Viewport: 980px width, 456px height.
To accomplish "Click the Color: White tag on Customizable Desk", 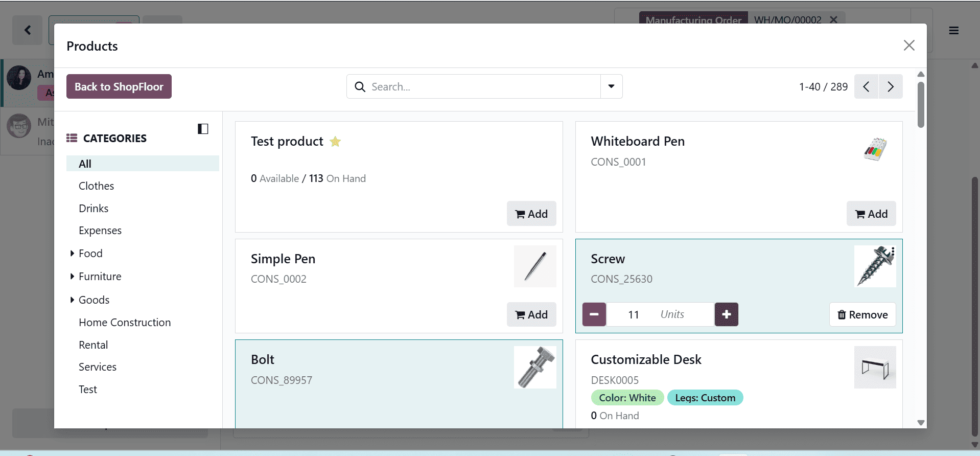I will (627, 397).
